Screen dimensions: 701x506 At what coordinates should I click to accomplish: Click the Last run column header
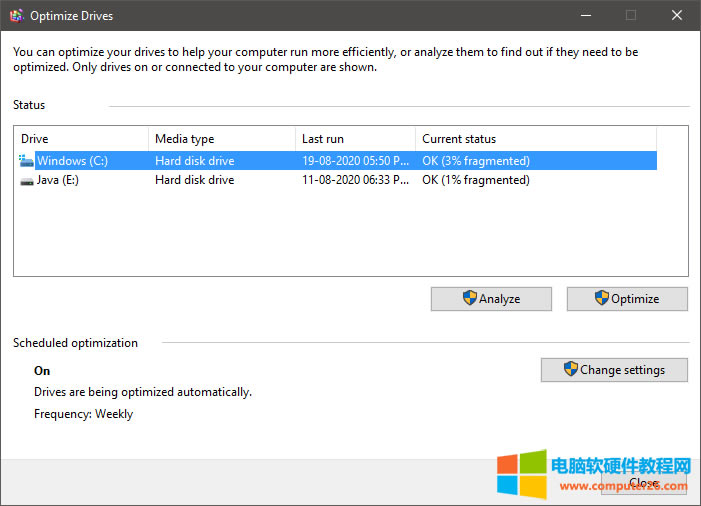[x=354, y=139]
